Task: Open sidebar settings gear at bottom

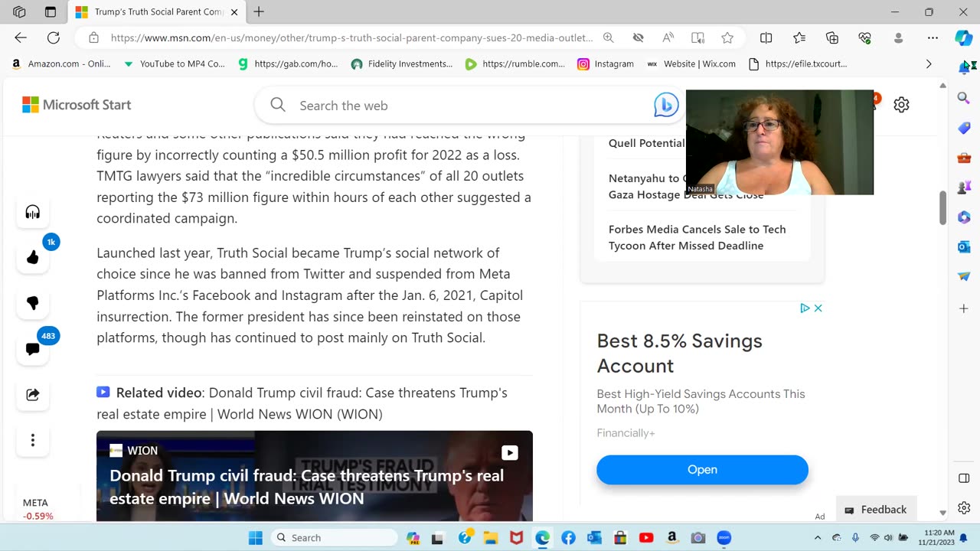Action: 964,508
